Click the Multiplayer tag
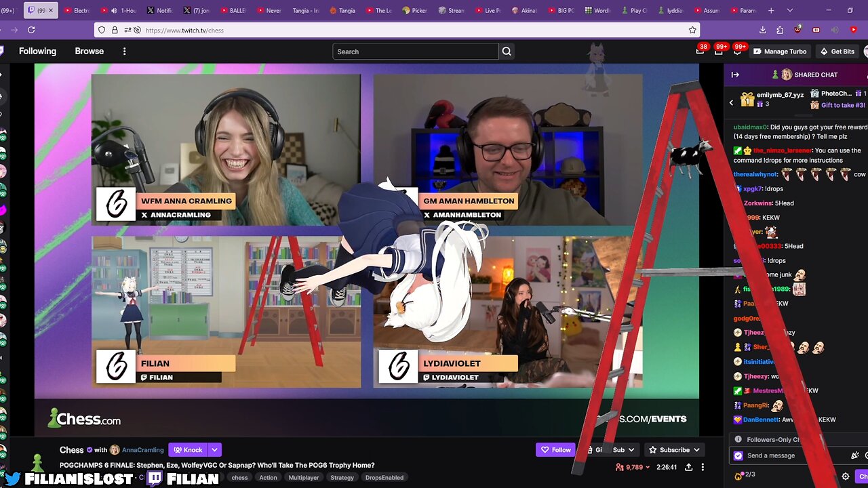The image size is (868, 488). tap(304, 477)
